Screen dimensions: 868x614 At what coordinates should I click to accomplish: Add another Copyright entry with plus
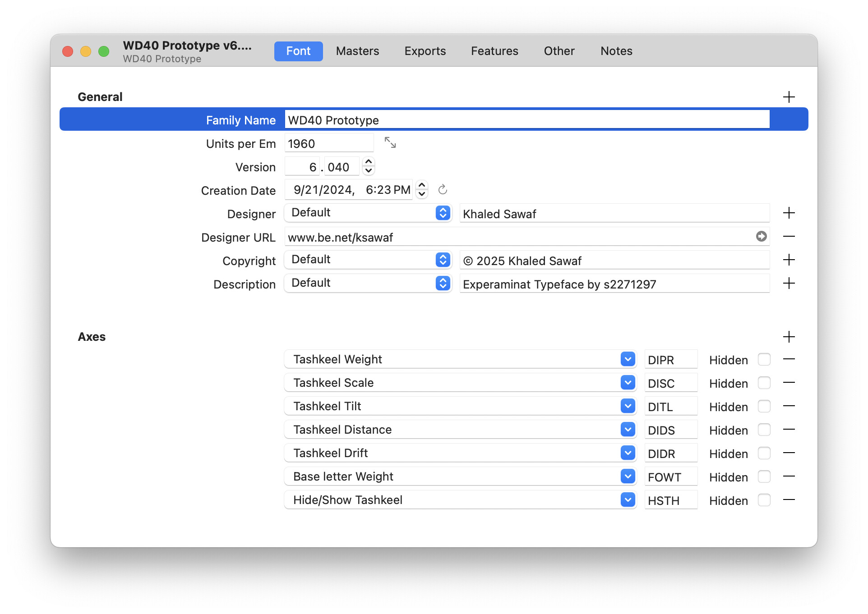coord(789,260)
